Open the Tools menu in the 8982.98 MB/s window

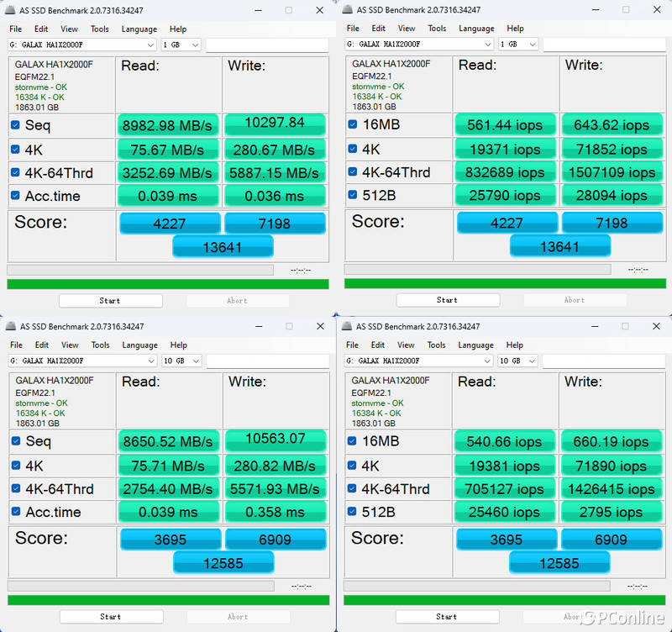click(x=100, y=29)
